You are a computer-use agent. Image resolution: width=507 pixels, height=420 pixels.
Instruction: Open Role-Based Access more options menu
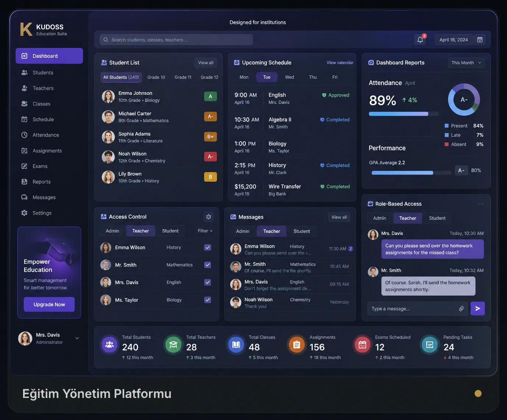pyautogui.click(x=481, y=204)
